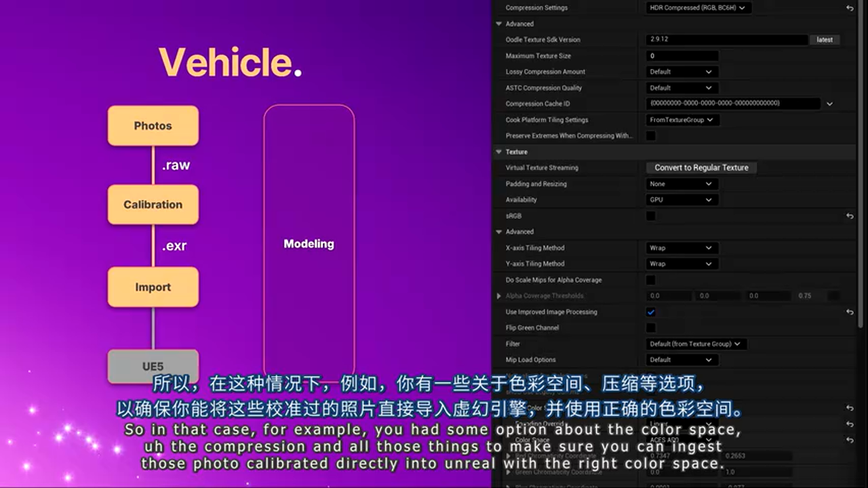
Task: Click the latest button for Oodle Texture Sdk
Action: click(x=824, y=39)
